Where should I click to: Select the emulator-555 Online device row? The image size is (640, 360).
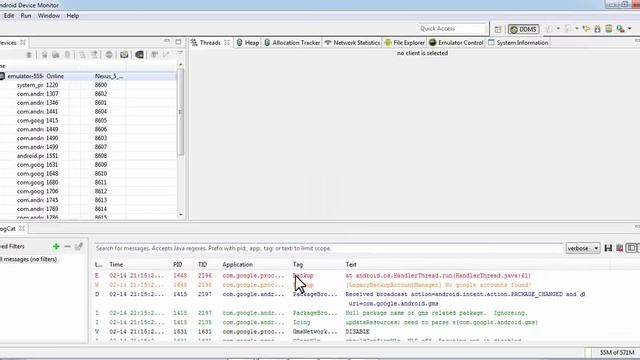[88, 76]
